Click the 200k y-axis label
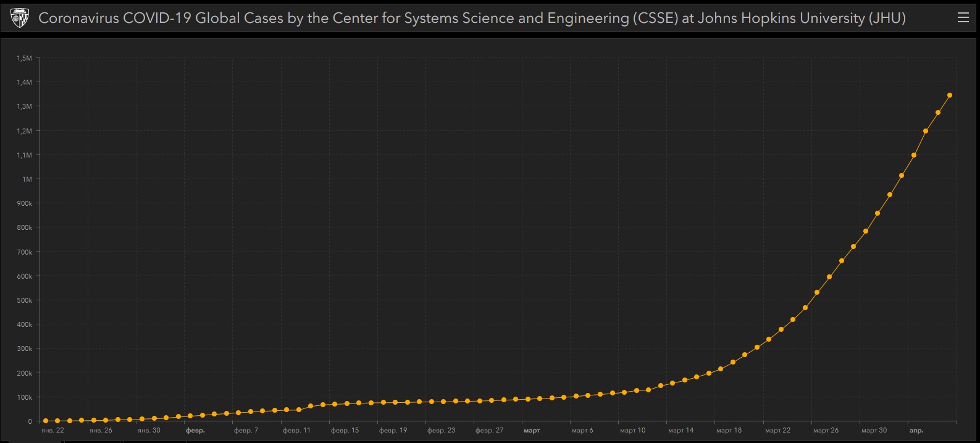The height and width of the screenshot is (443, 980). pyautogui.click(x=25, y=373)
